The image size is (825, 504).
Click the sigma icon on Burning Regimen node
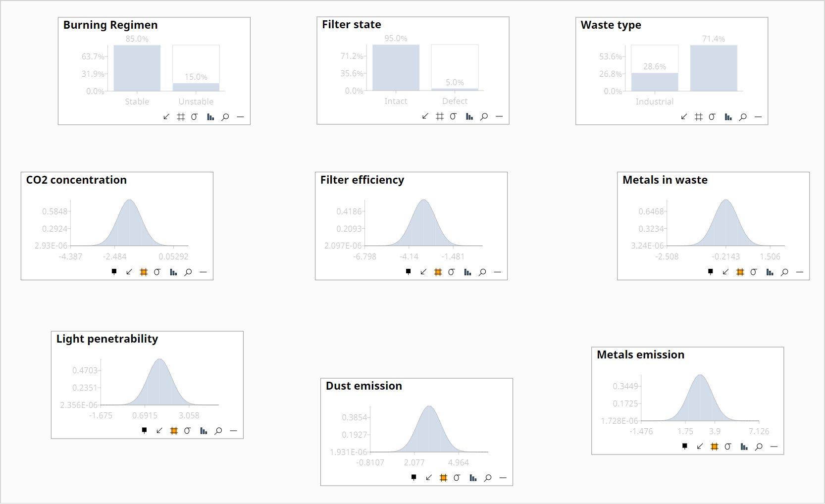coord(195,117)
